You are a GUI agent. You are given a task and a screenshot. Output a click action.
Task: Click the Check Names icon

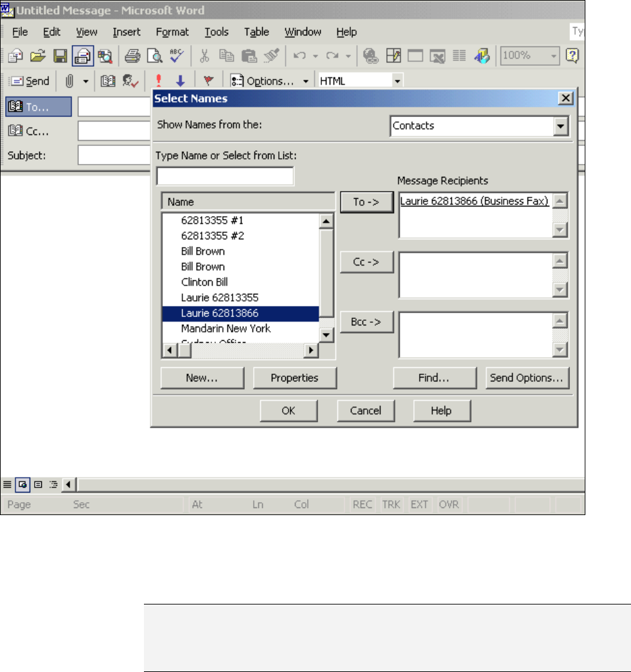pos(130,81)
